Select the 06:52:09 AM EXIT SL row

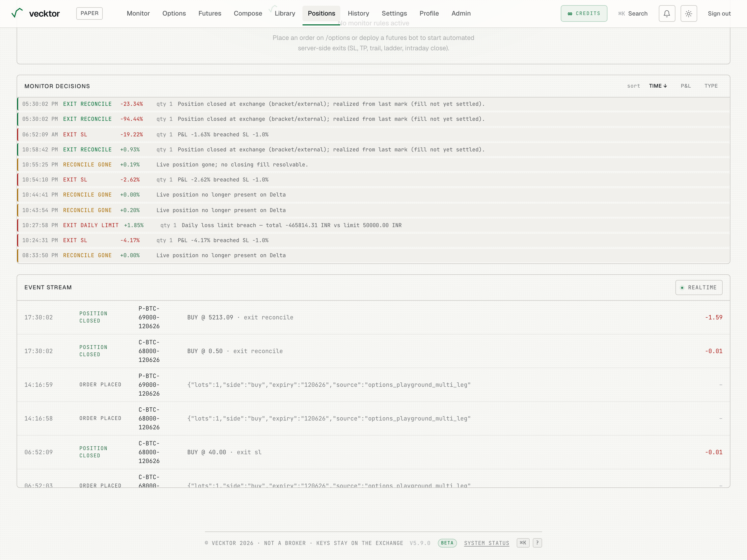374,134
